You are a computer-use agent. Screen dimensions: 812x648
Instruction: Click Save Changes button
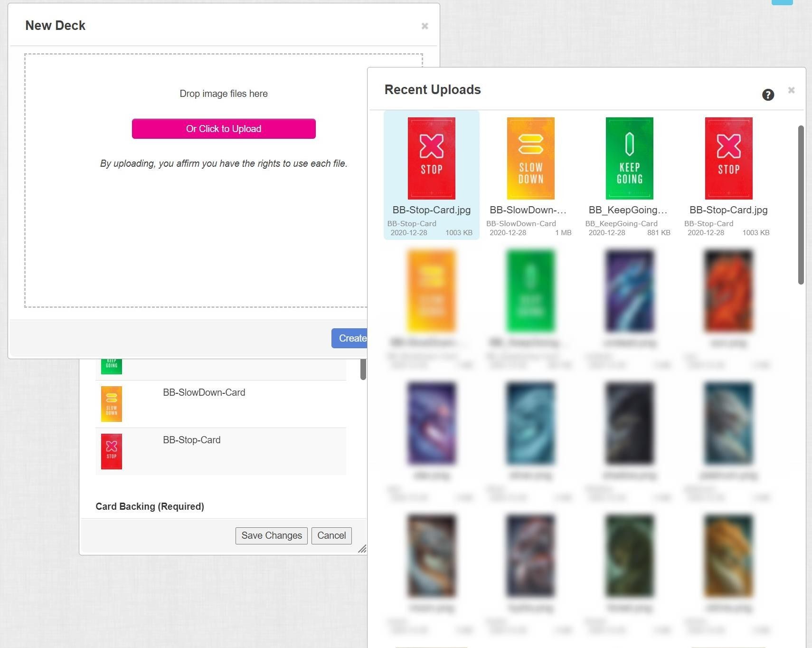pyautogui.click(x=271, y=535)
